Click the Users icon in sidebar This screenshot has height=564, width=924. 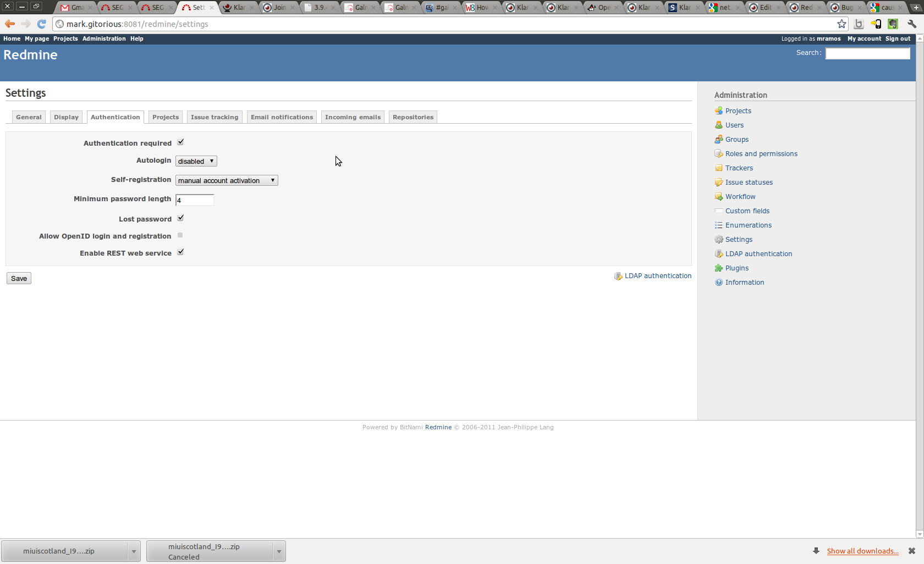click(x=718, y=125)
